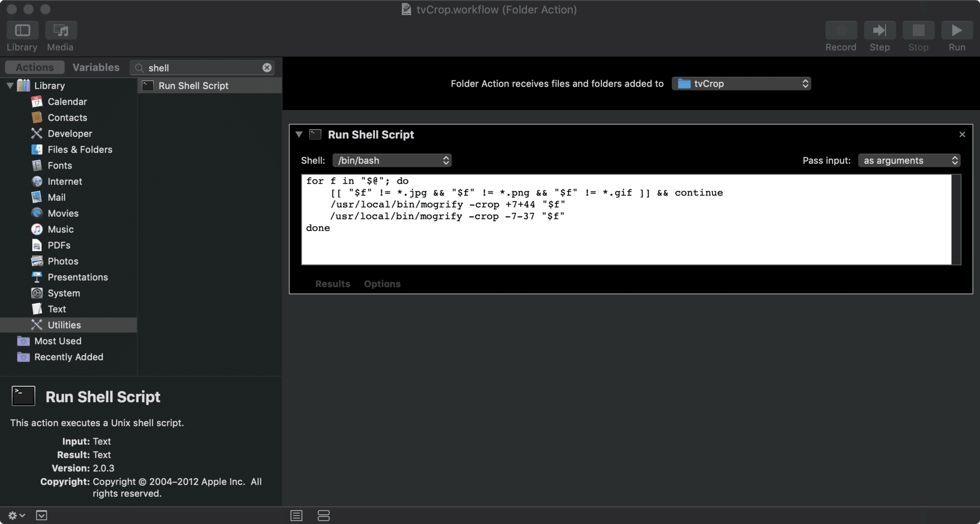Switch to the Variables tab
The width and height of the screenshot is (980, 524).
(x=96, y=67)
